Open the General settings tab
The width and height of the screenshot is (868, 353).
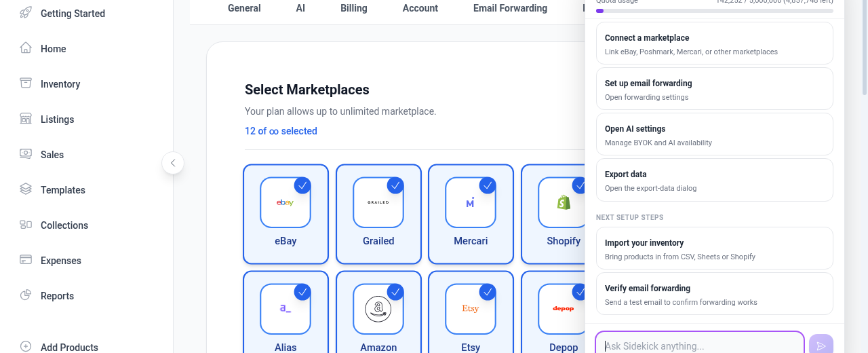click(244, 8)
